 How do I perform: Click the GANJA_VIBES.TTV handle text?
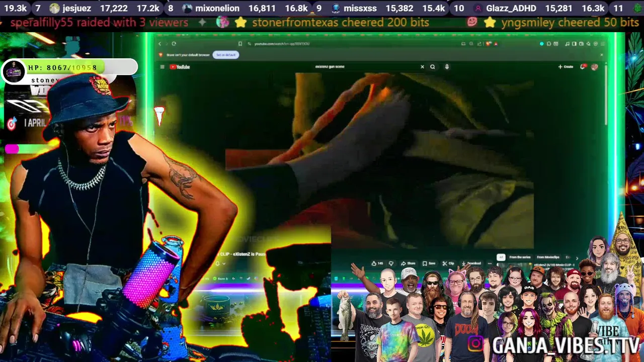click(566, 345)
